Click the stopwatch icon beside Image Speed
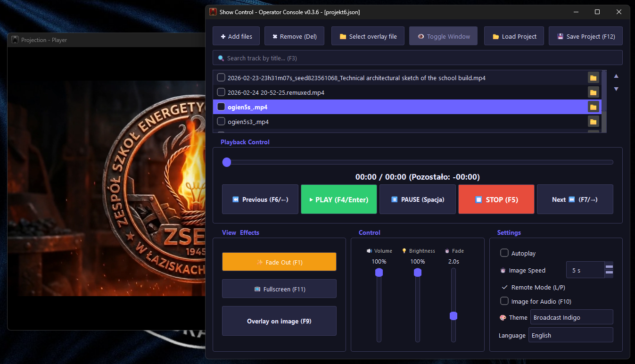Viewport: 635px width, 364px height. tap(503, 271)
